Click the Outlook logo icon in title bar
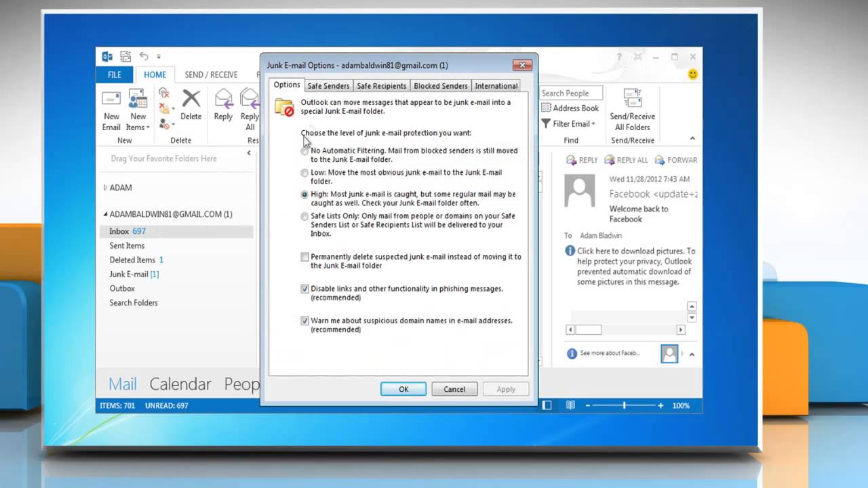Viewport: 868px width, 488px height. [107, 56]
